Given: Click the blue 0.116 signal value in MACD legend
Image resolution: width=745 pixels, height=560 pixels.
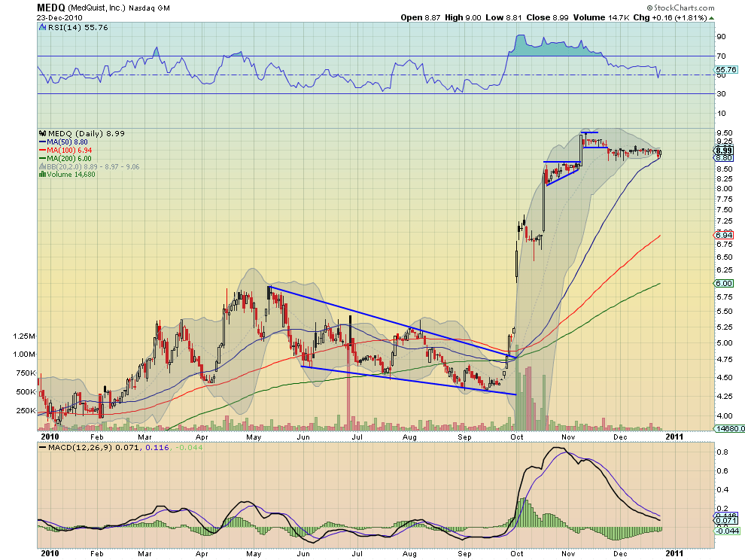Looking at the screenshot, I should (x=157, y=448).
